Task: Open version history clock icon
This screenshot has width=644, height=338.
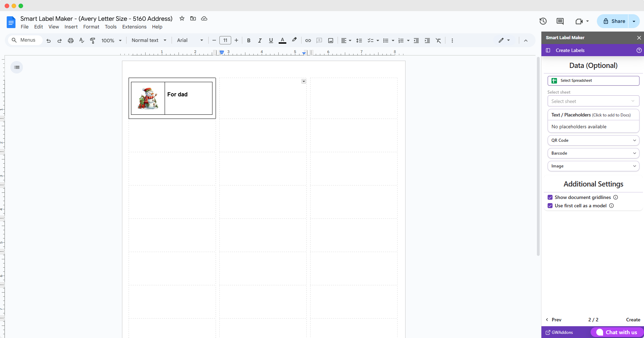Action: (x=543, y=21)
